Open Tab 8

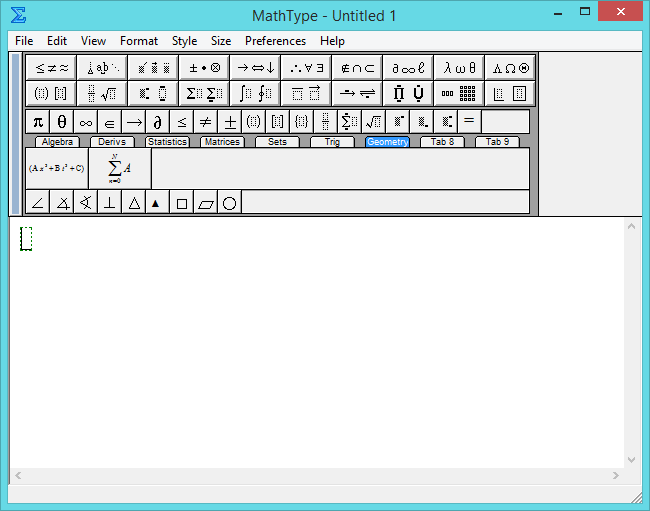[442, 142]
